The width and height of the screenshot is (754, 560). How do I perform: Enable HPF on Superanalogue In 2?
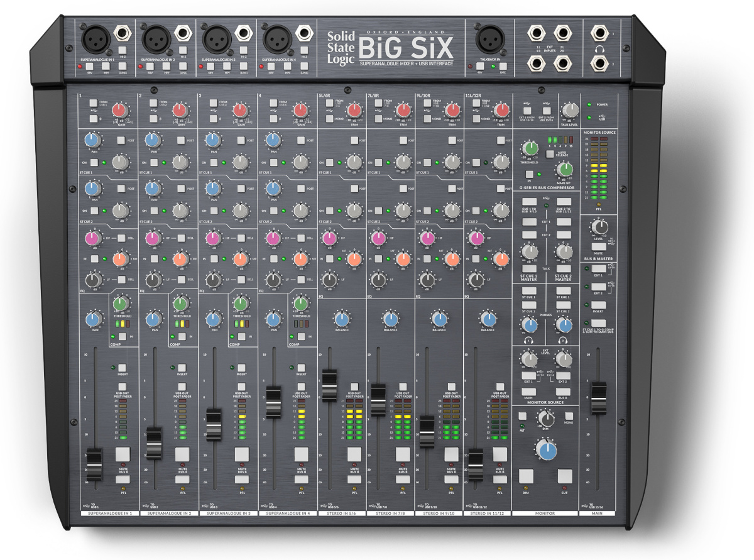pyautogui.click(x=166, y=66)
